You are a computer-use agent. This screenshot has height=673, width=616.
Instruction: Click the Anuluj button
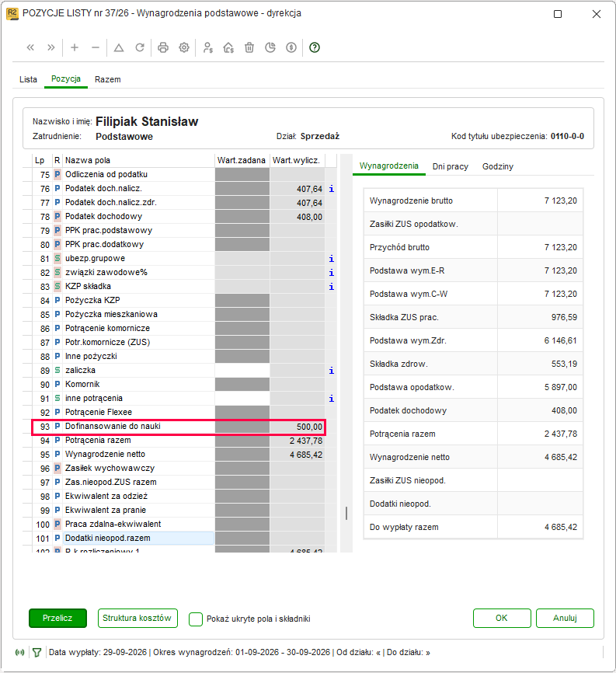[x=565, y=618]
